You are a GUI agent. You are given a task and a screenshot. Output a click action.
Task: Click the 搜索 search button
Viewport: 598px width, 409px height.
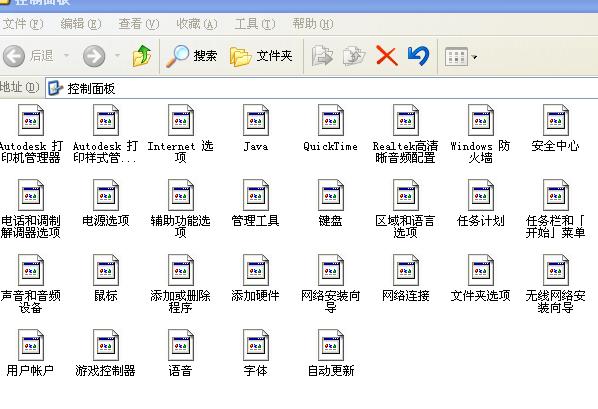192,56
